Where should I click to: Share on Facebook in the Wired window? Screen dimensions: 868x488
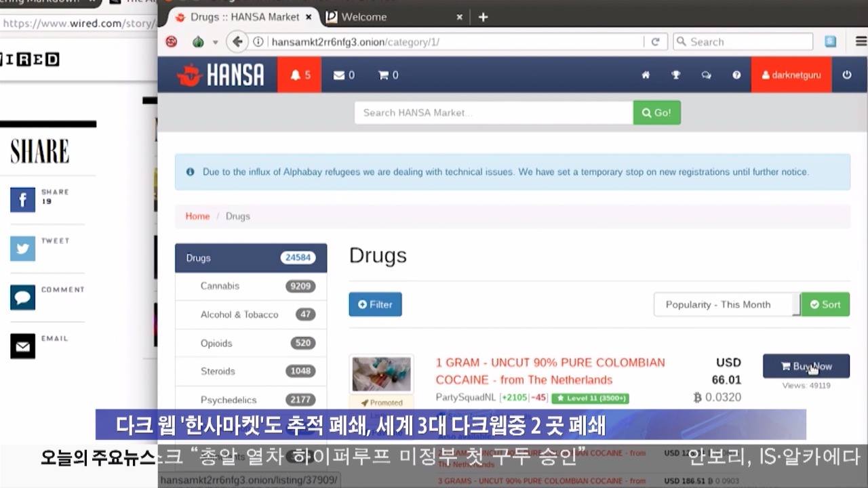click(22, 199)
